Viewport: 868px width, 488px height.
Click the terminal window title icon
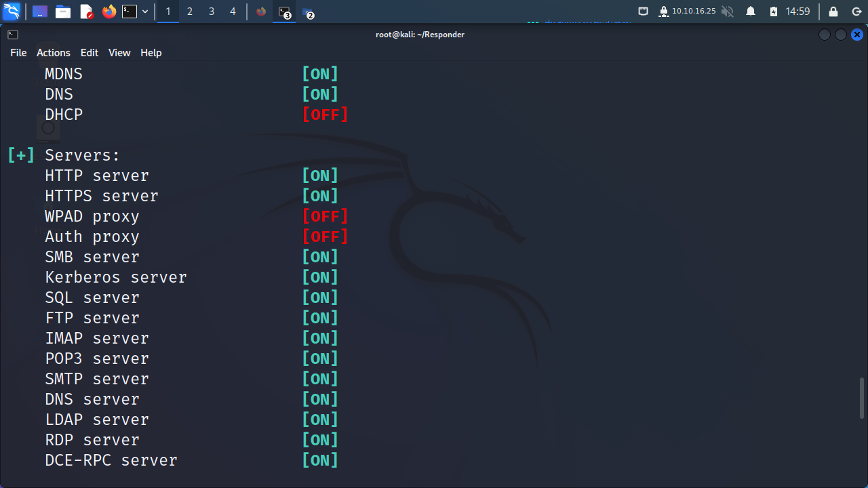point(13,35)
